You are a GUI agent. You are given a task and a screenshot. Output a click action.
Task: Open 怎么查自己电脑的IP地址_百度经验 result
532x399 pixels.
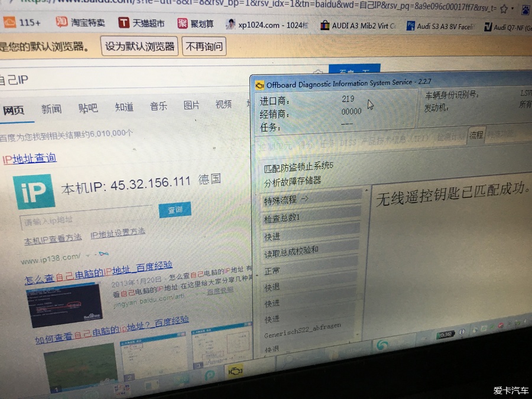pyautogui.click(x=98, y=273)
